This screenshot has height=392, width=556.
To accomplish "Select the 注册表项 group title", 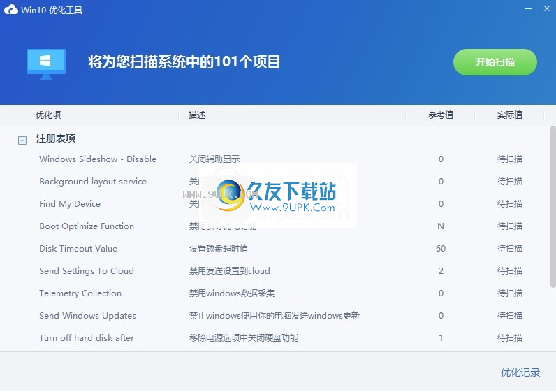I will [56, 138].
